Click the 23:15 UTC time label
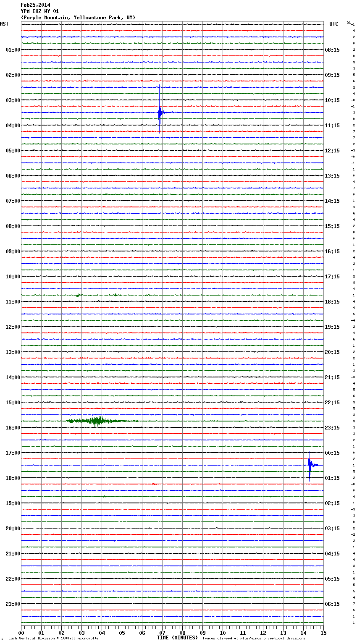357x644 pixels. tap(332, 428)
